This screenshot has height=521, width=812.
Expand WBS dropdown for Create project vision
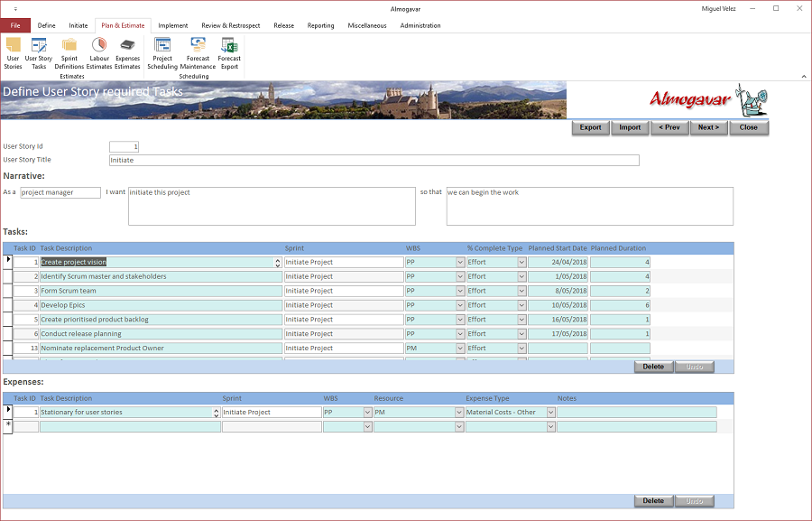point(460,263)
